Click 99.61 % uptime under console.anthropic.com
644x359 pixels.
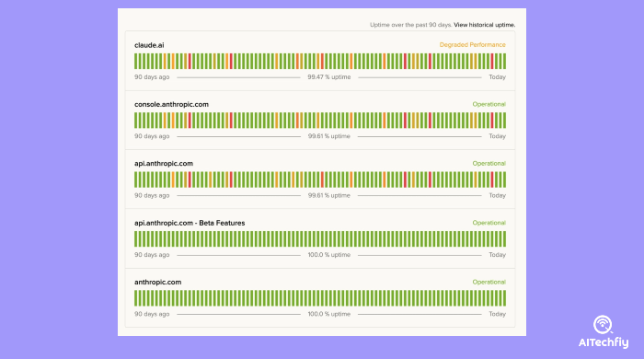click(329, 136)
